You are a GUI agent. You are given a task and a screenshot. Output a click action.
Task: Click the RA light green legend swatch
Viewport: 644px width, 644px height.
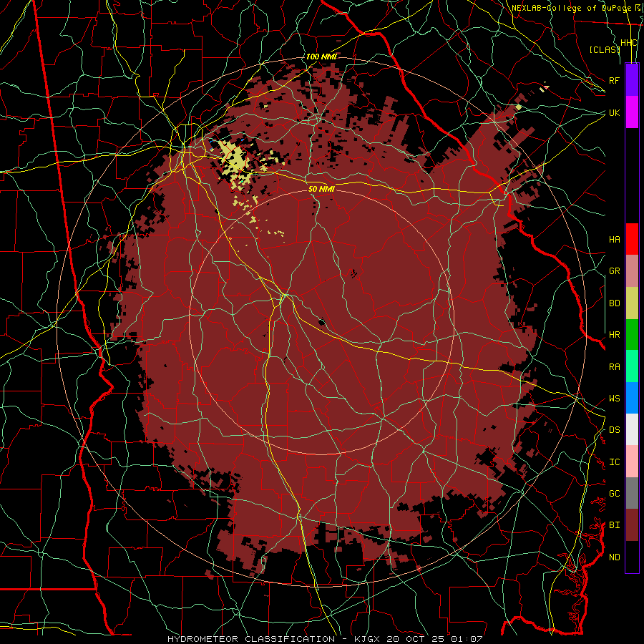click(632, 366)
